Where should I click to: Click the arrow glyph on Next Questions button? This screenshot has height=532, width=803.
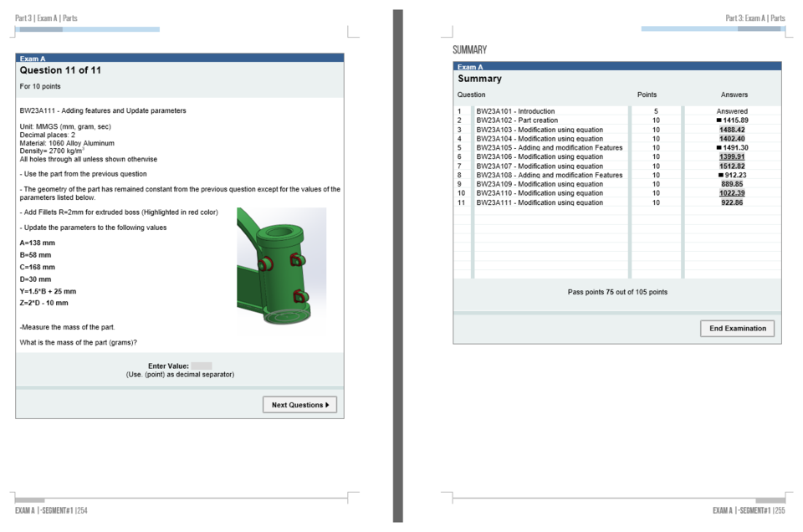(329, 404)
